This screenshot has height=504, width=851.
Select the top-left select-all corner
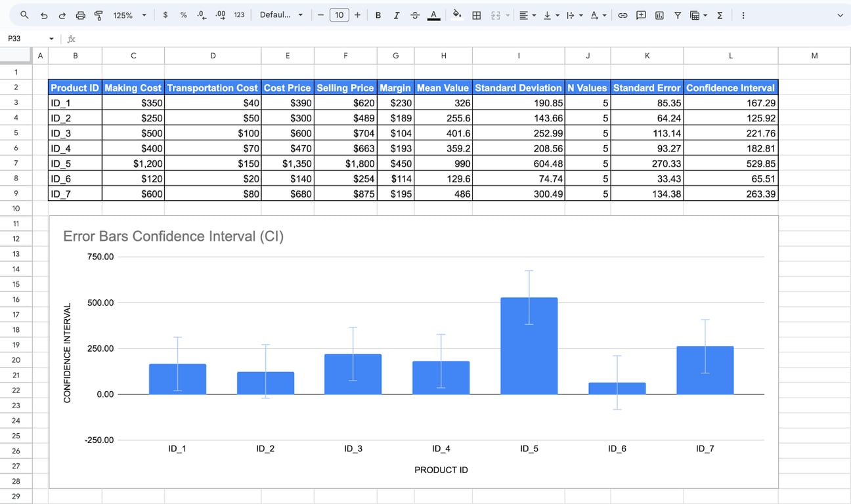point(16,56)
